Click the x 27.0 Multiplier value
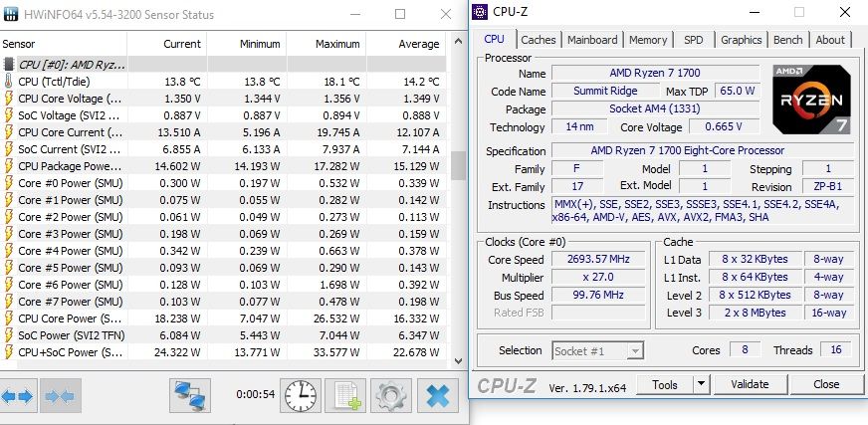 pyautogui.click(x=598, y=277)
